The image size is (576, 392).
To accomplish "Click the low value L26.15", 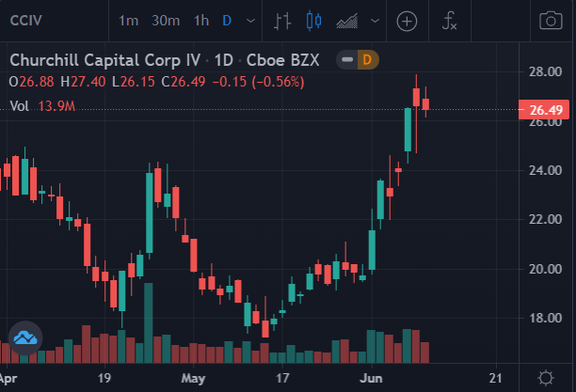I will click(x=134, y=82).
